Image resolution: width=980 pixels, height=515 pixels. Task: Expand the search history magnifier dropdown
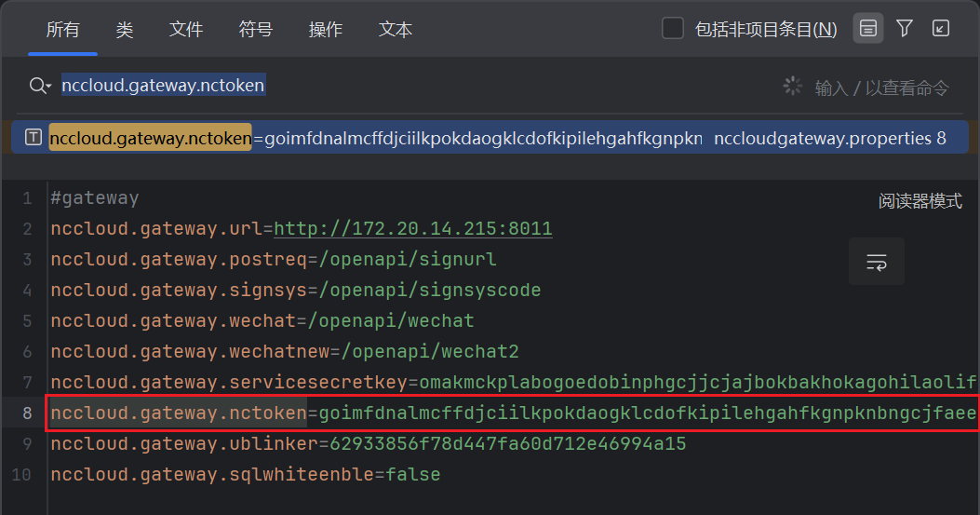(40, 86)
